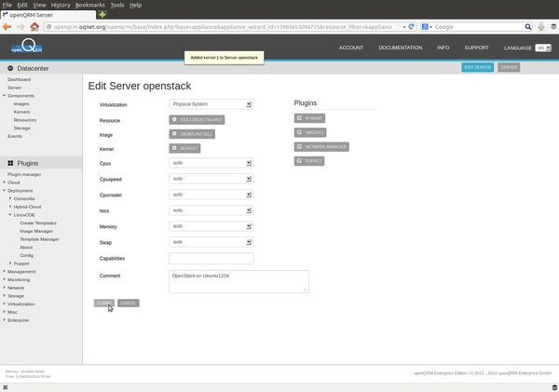Click the status bar icon at bottom right
Screen dimensions: 559x392
pos(554,387)
